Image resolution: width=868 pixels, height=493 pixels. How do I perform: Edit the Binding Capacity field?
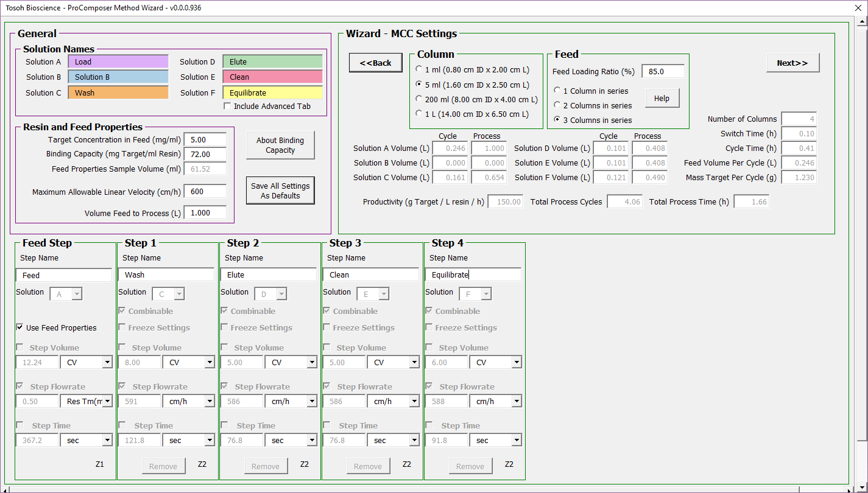coord(205,154)
